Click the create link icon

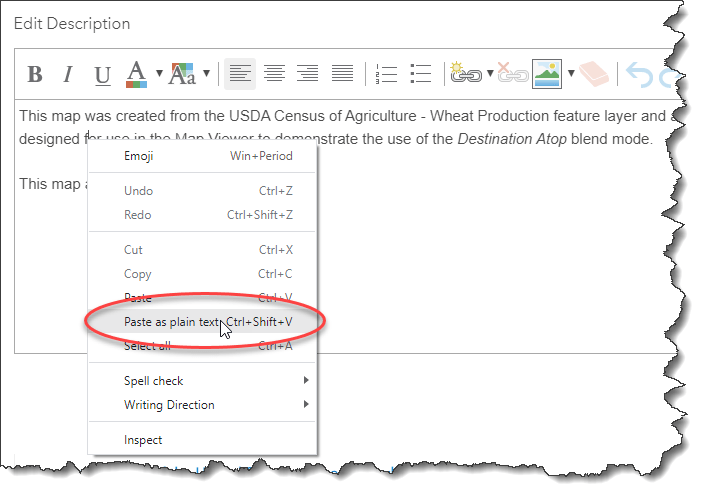[465, 74]
